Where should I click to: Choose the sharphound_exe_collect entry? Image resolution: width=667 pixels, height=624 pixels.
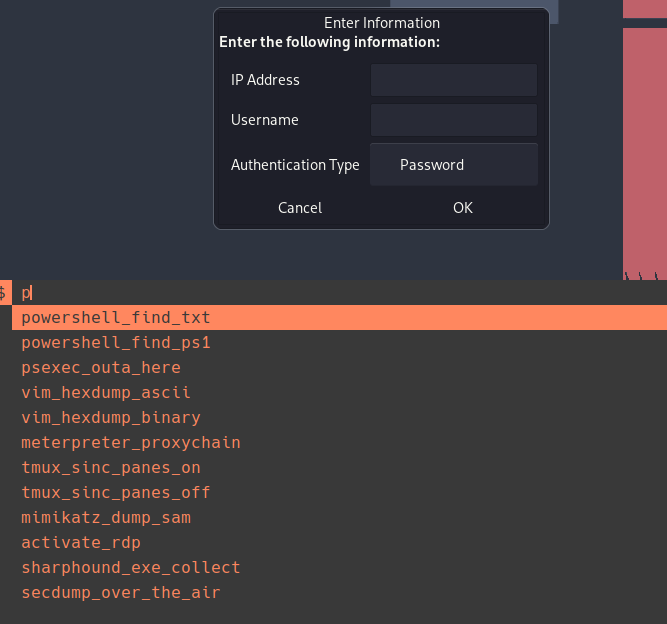[131, 568]
